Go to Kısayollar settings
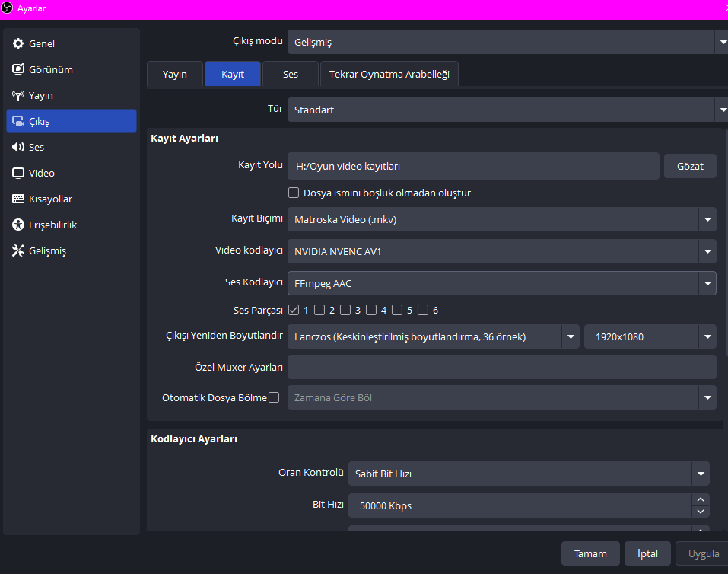This screenshot has width=728, height=574. (72, 199)
